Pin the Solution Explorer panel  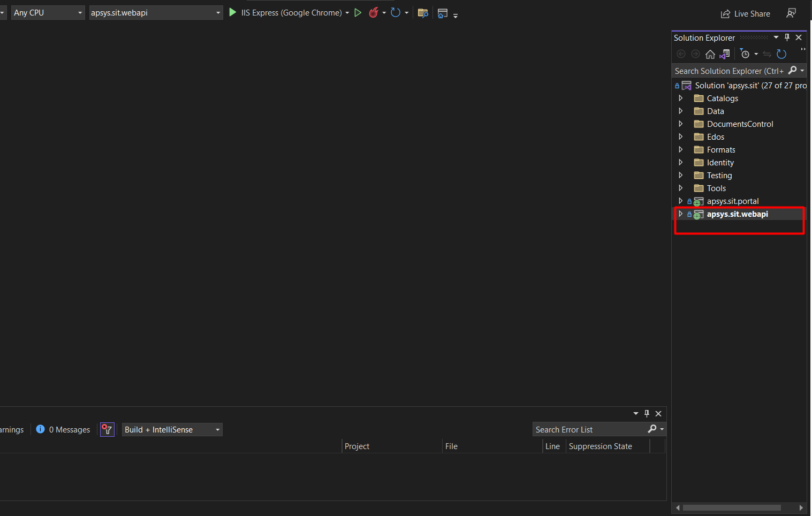pyautogui.click(x=787, y=37)
